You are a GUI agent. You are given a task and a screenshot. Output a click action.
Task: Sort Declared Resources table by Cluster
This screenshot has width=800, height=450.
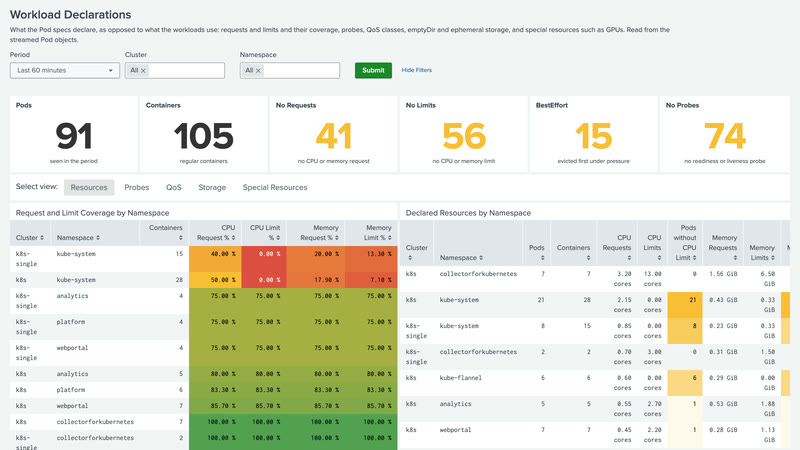pos(416,253)
